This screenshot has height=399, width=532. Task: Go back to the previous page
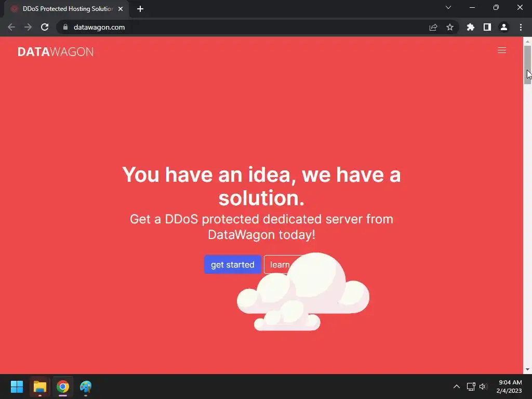click(11, 27)
